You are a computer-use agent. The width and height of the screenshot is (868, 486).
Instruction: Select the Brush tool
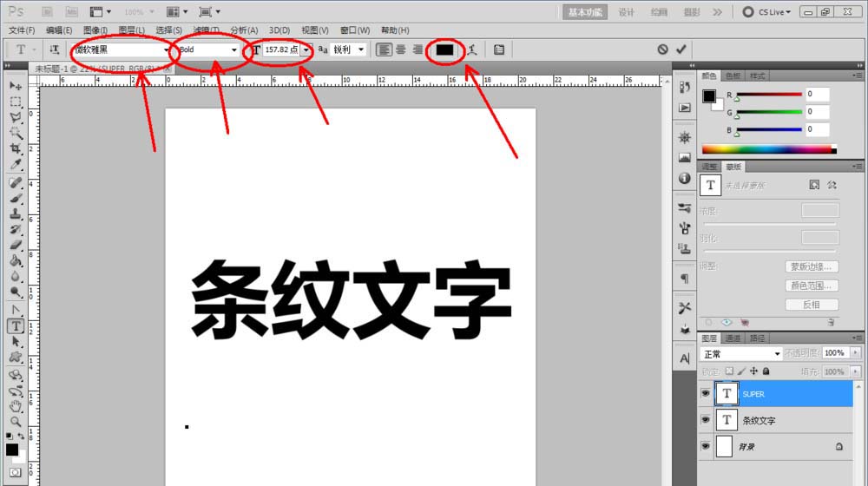coord(16,198)
